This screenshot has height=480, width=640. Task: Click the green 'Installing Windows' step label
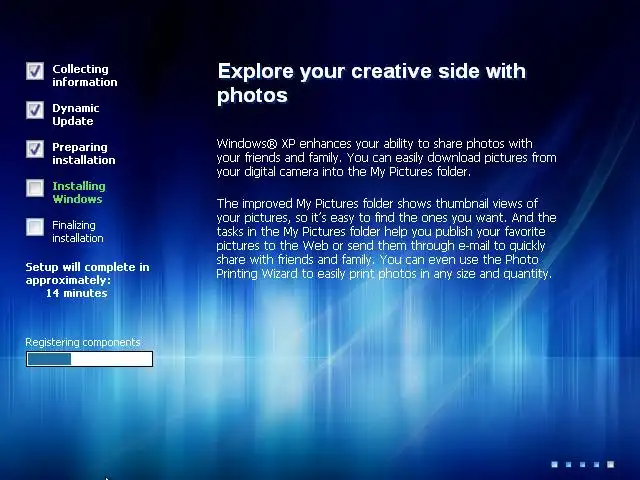79,193
